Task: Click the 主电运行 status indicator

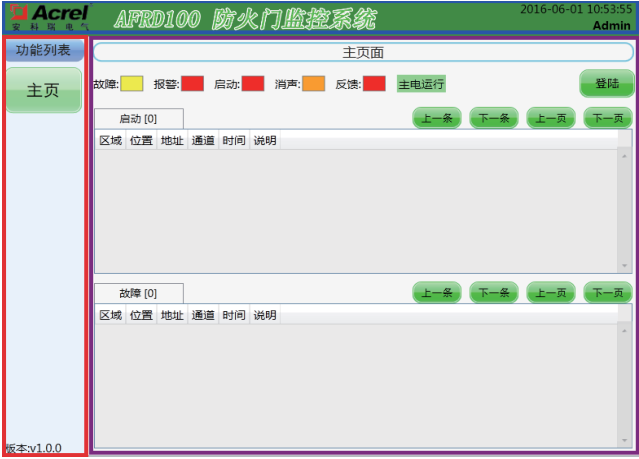Action: tap(421, 84)
